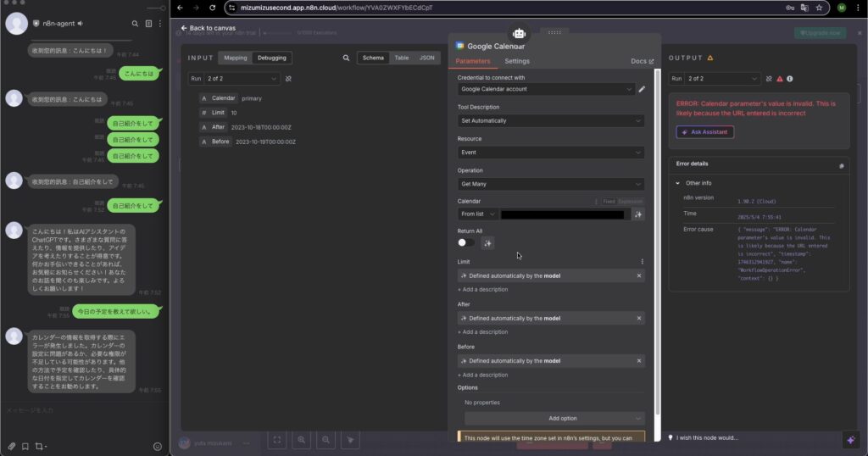
Task: Open the browser profile avatar
Action: [x=842, y=8]
